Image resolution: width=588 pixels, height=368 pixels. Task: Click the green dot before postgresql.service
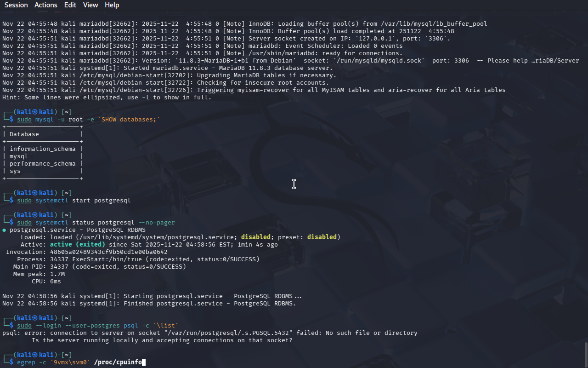click(4, 230)
